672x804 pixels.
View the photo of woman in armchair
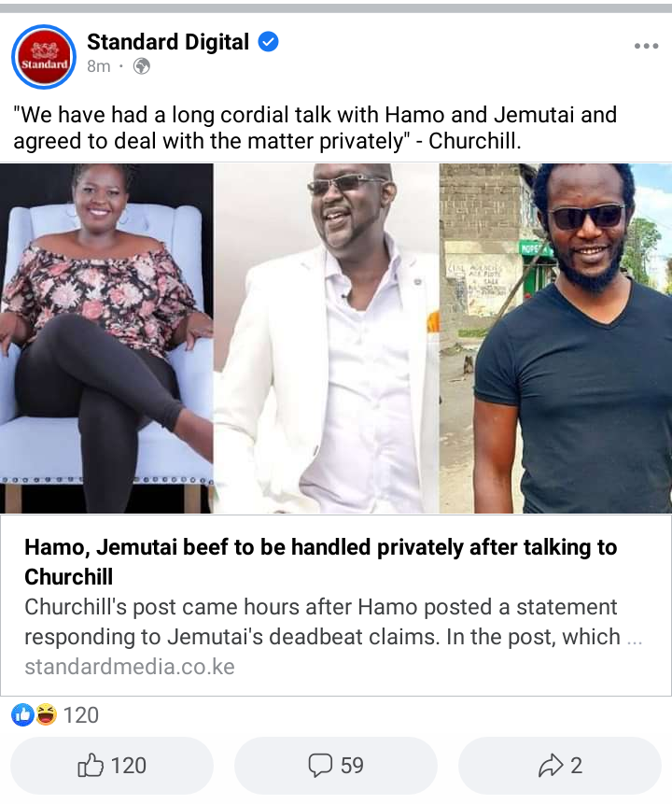[x=106, y=338]
